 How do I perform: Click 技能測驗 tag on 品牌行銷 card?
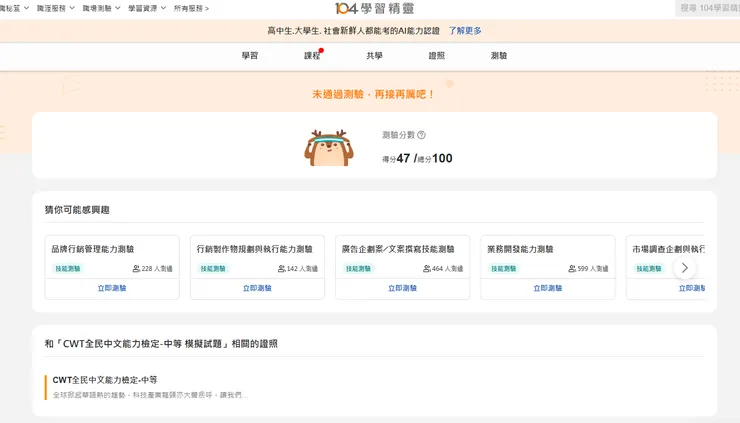click(67, 269)
